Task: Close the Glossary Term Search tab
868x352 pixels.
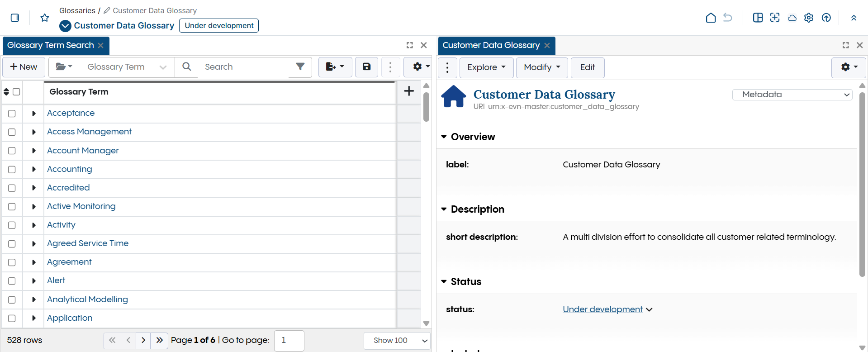Action: click(x=101, y=45)
